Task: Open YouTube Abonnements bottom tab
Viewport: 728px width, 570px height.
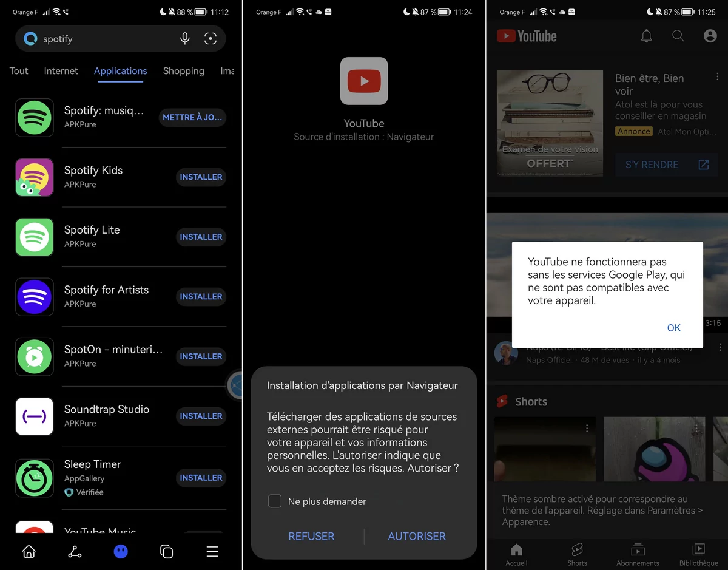Action: pos(638,554)
